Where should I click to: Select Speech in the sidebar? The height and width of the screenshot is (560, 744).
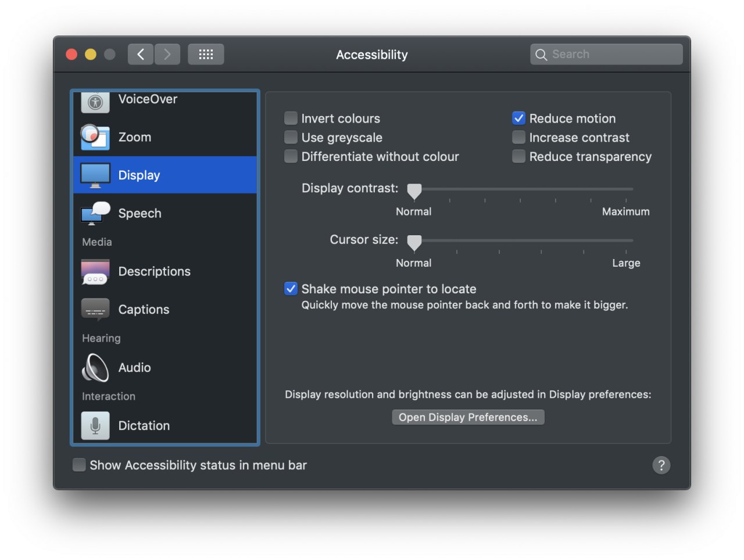[x=165, y=213]
